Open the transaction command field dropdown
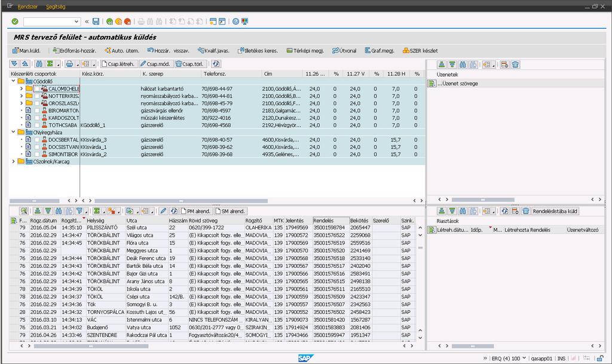Viewport: 612px width, 364px height. (76, 22)
